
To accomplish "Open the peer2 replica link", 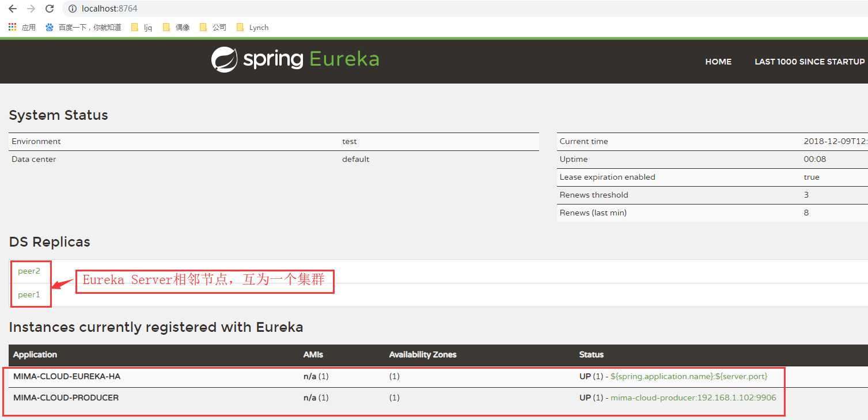I will click(29, 271).
